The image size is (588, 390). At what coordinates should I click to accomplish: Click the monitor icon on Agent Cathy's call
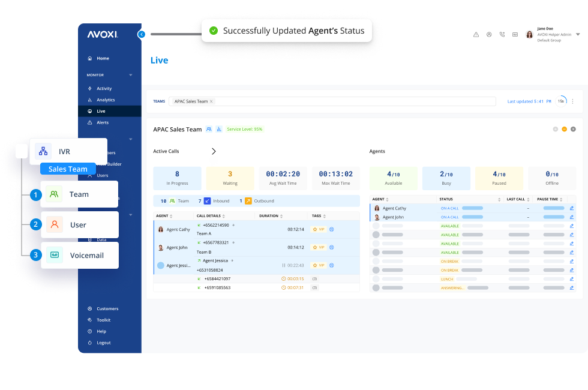pyautogui.click(x=331, y=229)
